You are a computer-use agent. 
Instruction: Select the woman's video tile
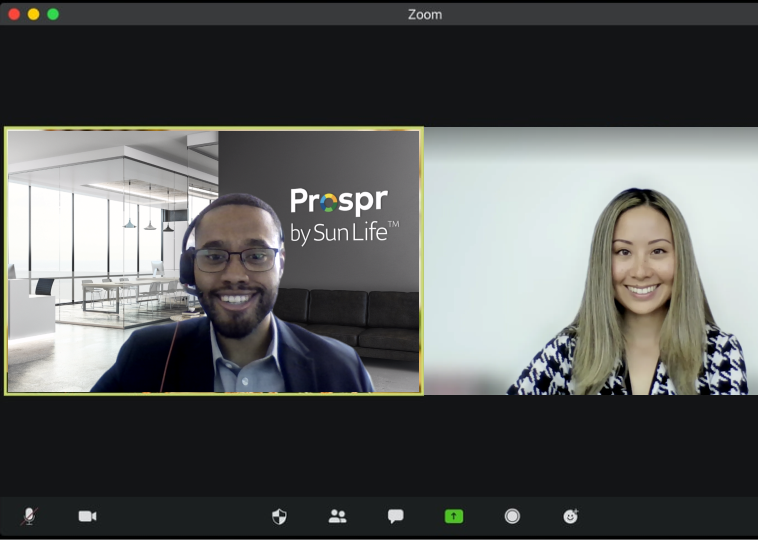tap(591, 261)
